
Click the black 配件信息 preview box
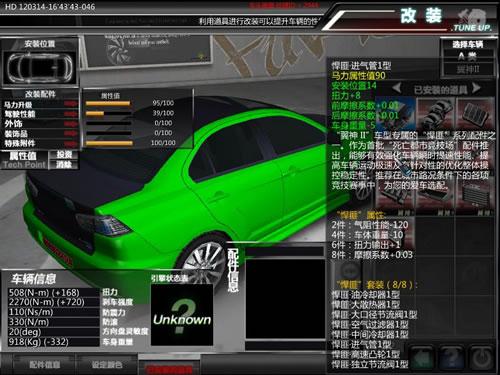pyautogui.click(x=285, y=298)
